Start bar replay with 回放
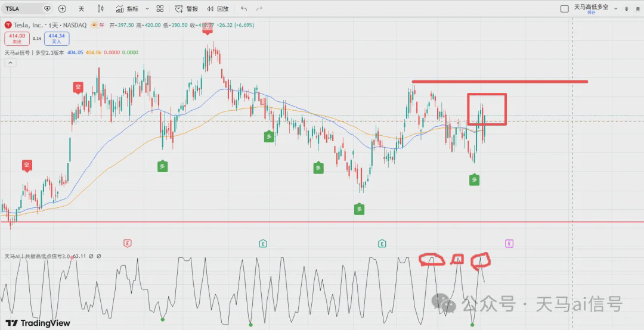Image resolution: width=644 pixels, height=330 pixels. tap(218, 8)
